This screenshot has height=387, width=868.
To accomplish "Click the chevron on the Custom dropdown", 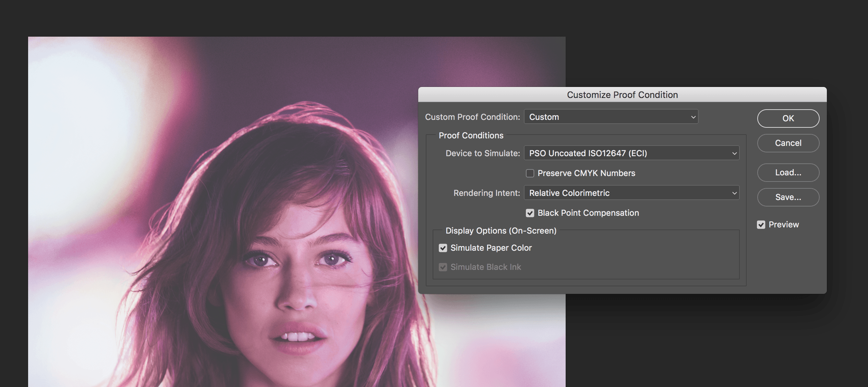I will 693,117.
